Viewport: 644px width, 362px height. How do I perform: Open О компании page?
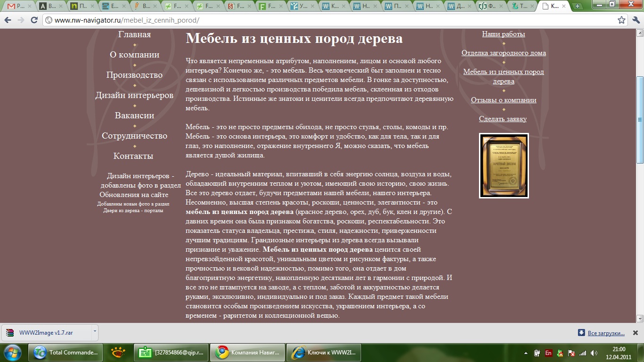point(134,55)
